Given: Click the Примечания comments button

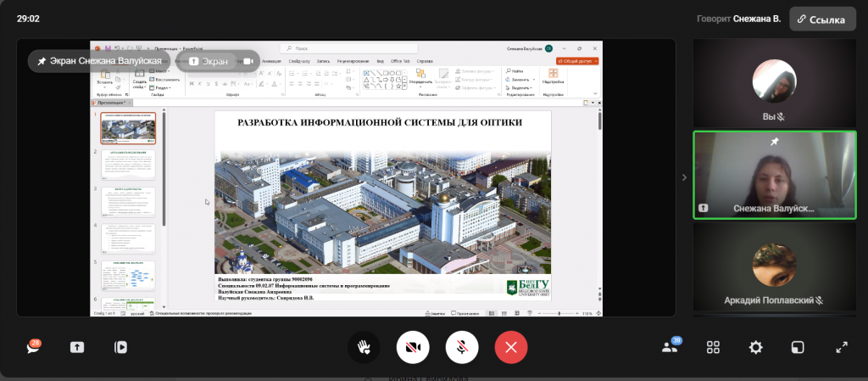Looking at the screenshot, I should click(x=465, y=313).
